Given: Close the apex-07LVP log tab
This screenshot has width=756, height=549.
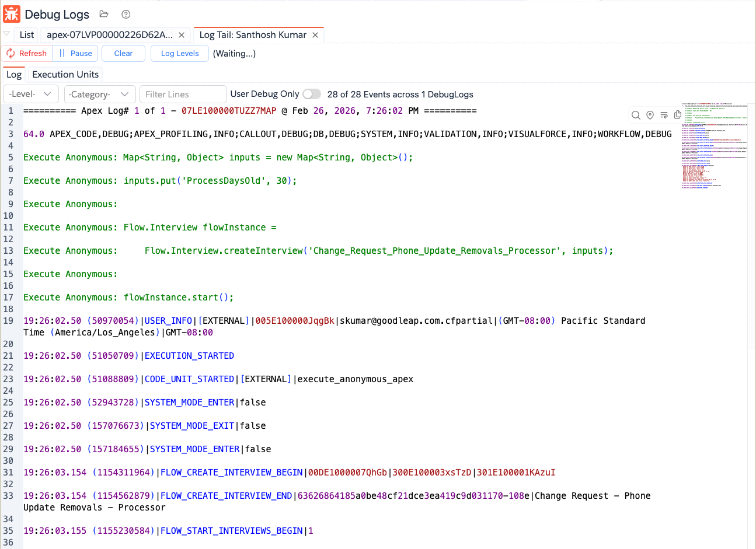Looking at the screenshot, I should (182, 35).
